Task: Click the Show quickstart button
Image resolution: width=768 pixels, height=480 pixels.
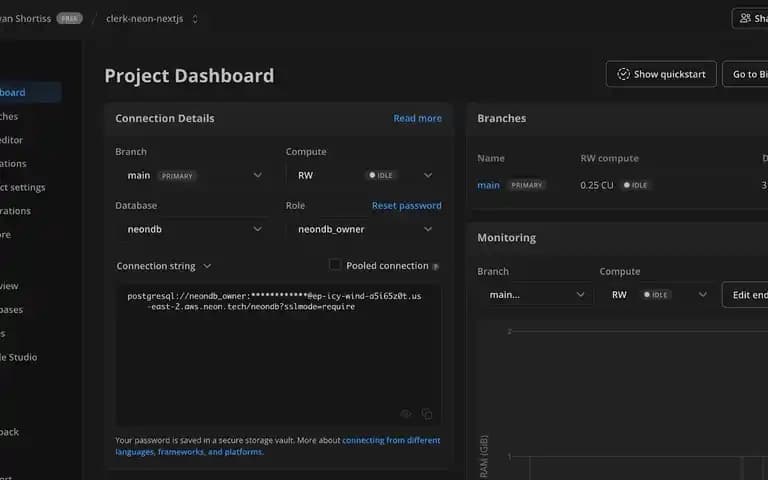Action: [661, 74]
